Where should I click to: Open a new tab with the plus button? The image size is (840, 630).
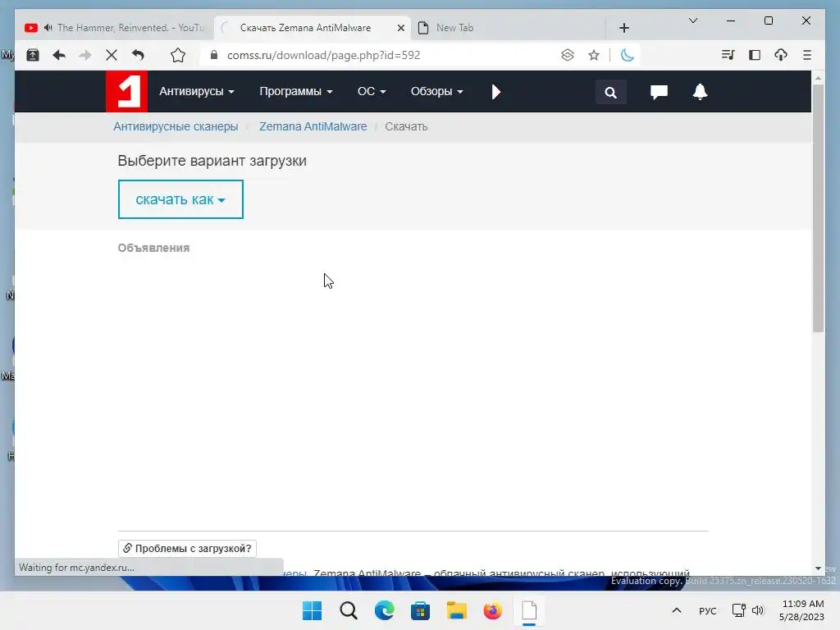[x=624, y=28]
